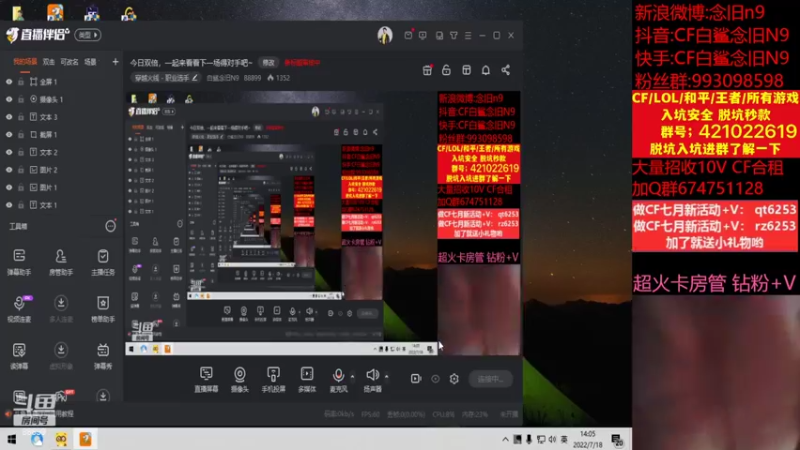Open the feedback chat icon in title bar

(422, 35)
